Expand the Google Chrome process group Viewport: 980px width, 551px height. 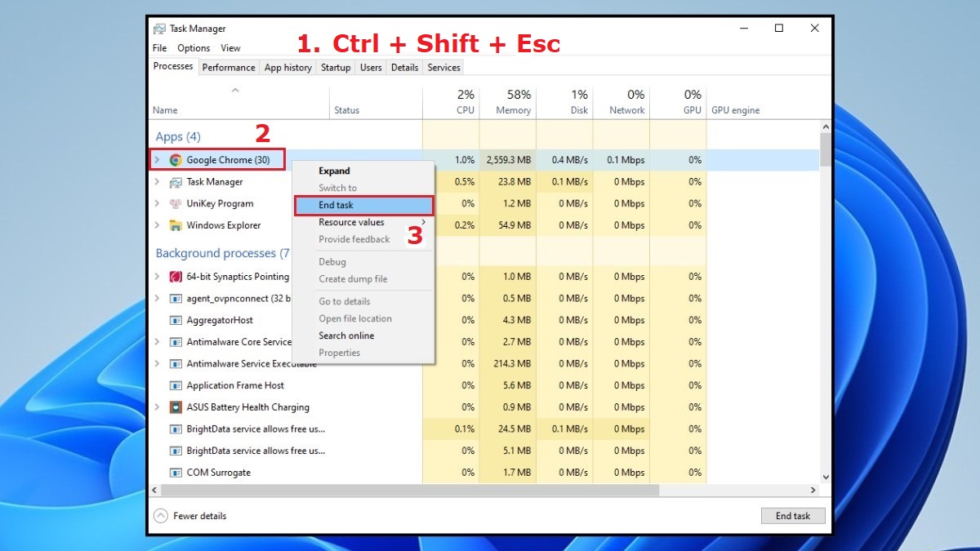coord(157,160)
